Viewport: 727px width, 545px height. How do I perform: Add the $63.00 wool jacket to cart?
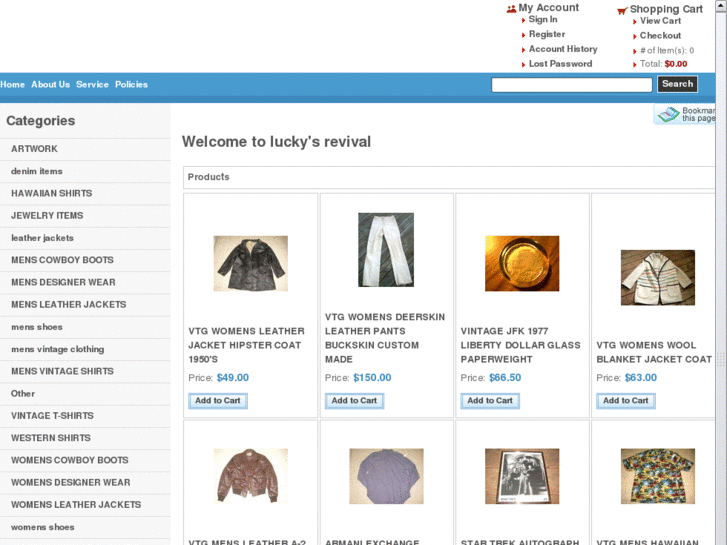[626, 401]
